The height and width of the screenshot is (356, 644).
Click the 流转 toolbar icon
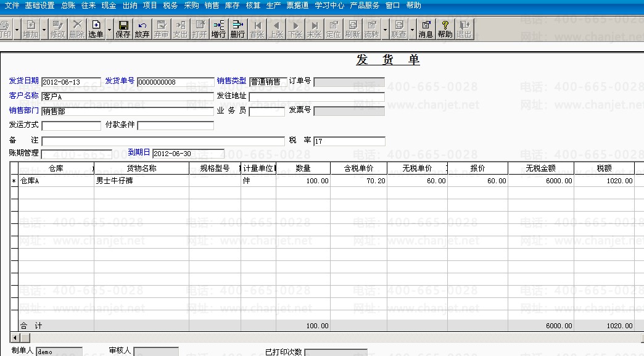(371, 29)
